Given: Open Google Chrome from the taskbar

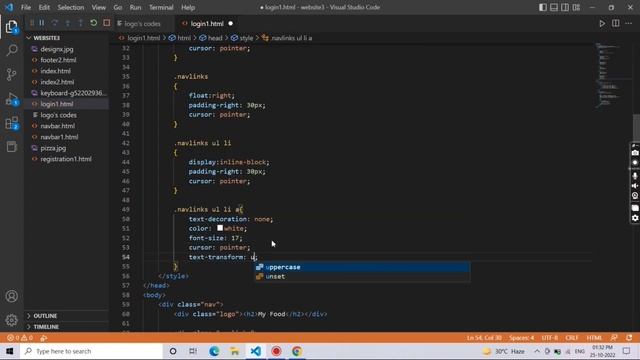Looking at the screenshot, I should click(297, 351).
